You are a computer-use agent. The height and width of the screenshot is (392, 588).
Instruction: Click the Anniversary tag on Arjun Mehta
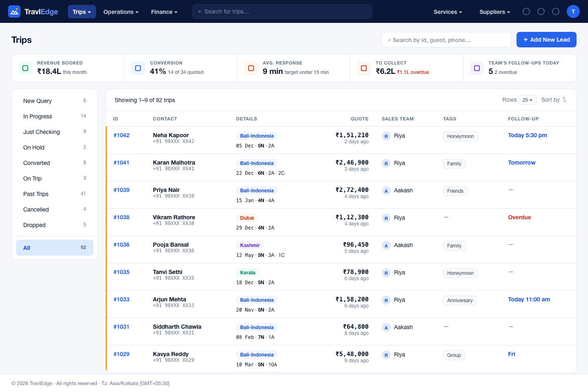(460, 301)
